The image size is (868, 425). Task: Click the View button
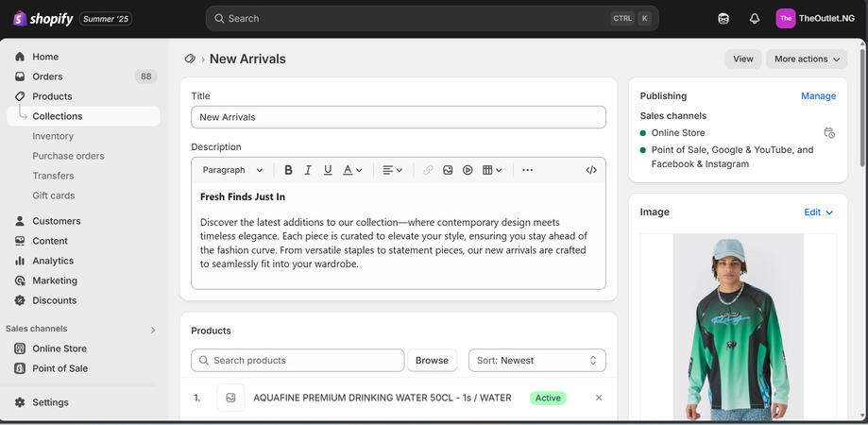pyautogui.click(x=743, y=59)
